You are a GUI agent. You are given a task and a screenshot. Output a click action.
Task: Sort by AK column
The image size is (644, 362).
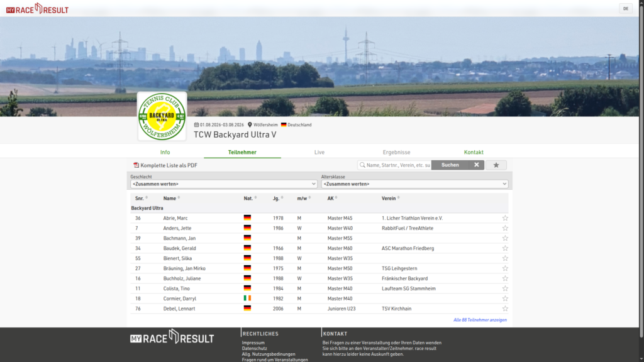click(332, 198)
